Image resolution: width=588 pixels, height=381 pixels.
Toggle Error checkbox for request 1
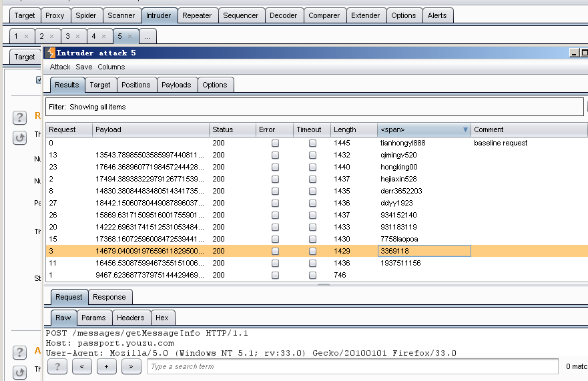275,276
